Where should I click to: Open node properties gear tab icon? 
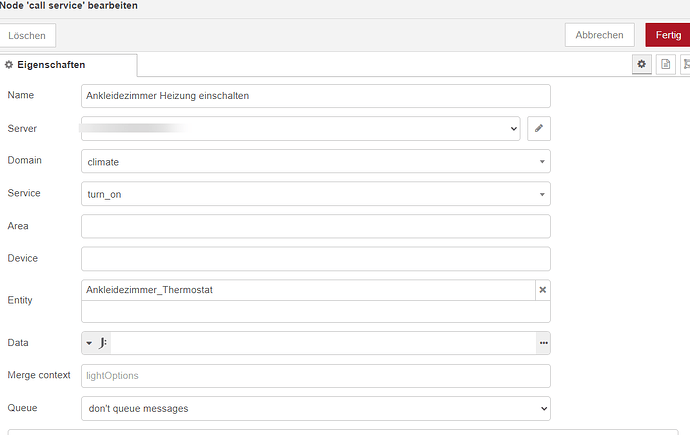(x=642, y=64)
